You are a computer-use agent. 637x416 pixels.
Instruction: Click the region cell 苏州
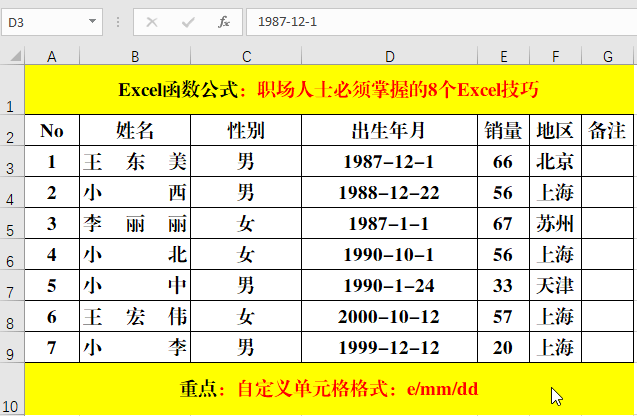[556, 223]
